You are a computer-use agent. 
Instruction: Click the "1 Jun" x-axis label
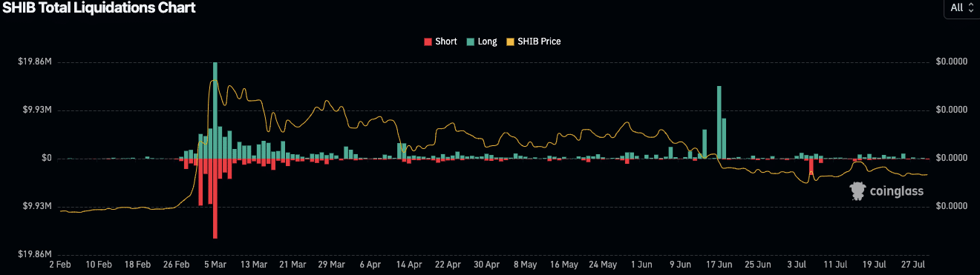(641, 264)
